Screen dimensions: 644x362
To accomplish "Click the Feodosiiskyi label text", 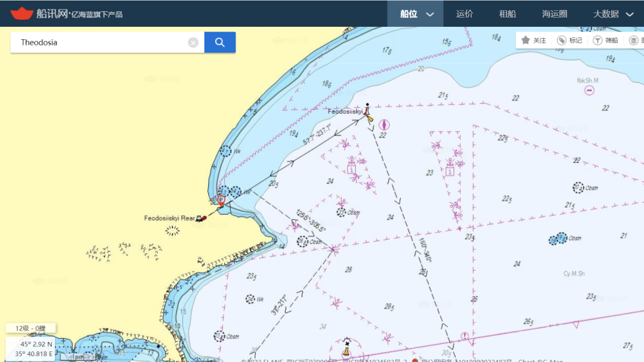I will point(345,112).
